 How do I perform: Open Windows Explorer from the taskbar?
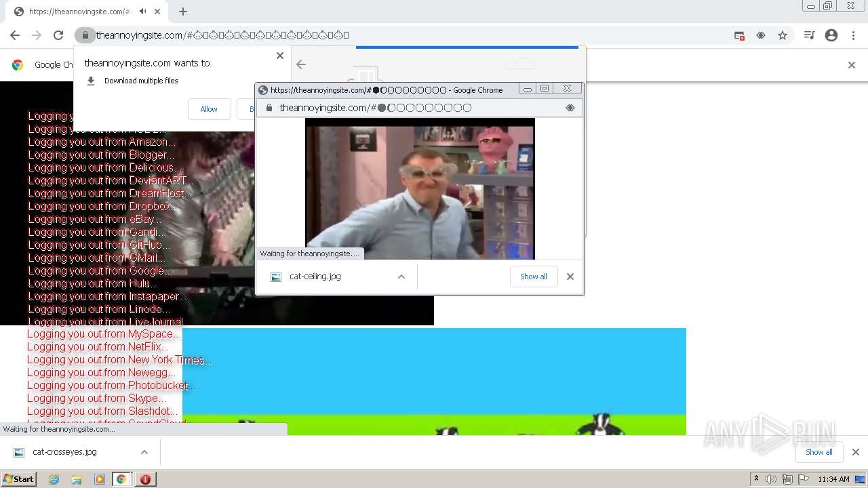click(77, 479)
